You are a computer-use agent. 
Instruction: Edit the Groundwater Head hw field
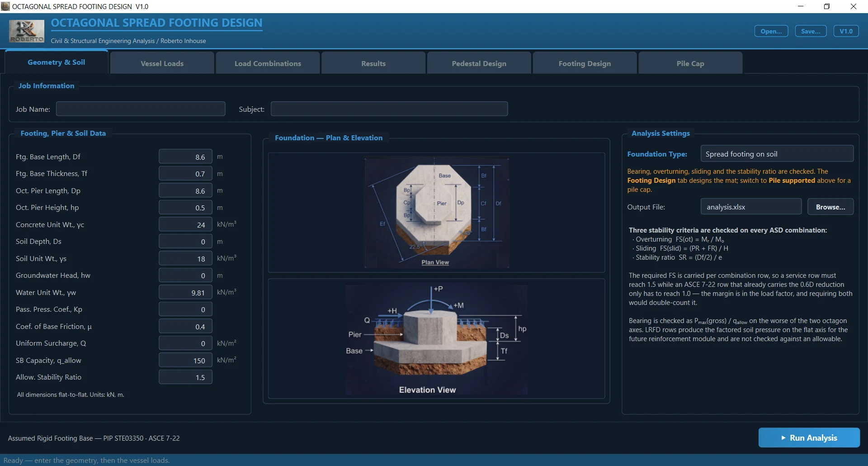point(185,276)
